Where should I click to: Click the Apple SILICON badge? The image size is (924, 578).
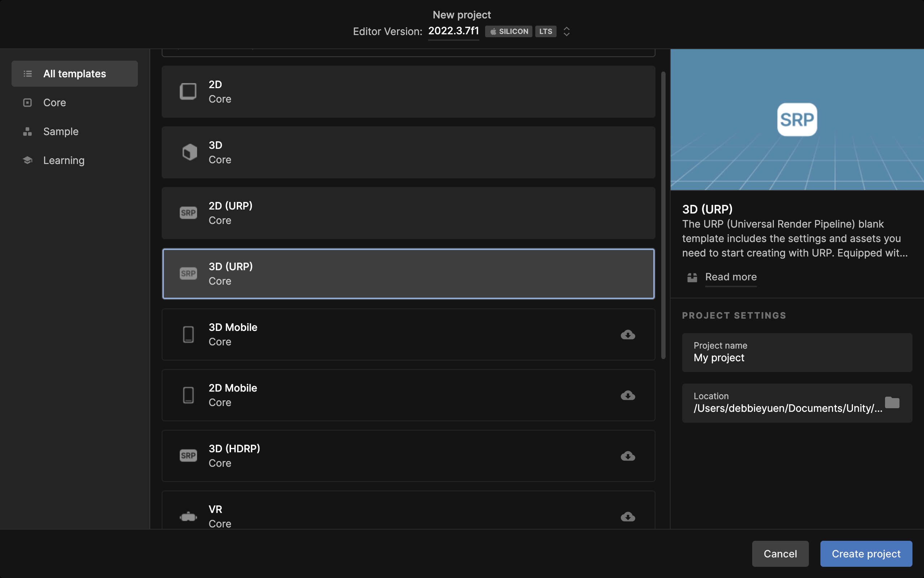[509, 31]
